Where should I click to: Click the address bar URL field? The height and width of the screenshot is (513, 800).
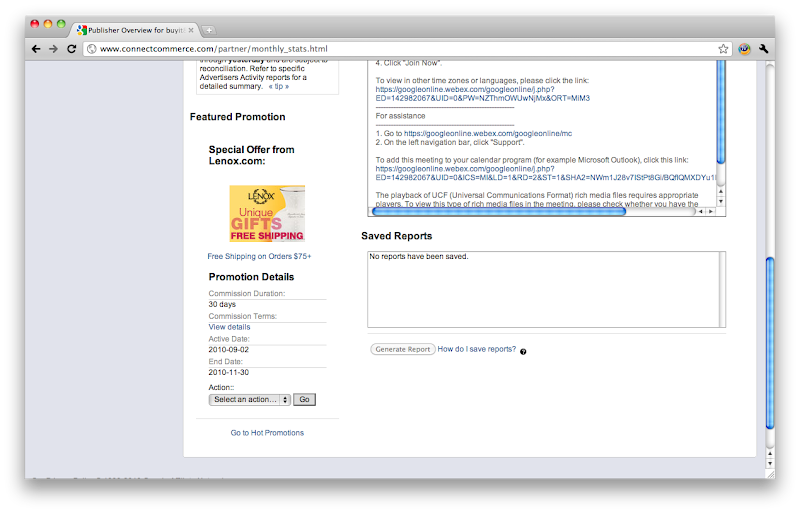pyautogui.click(x=407, y=49)
